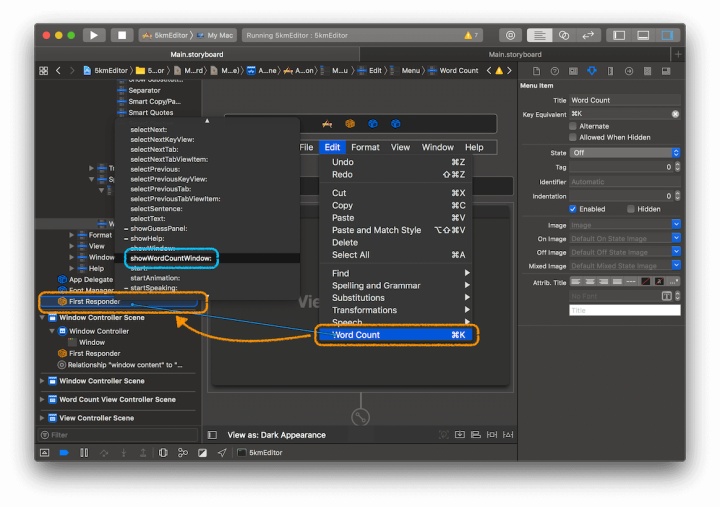Click the Pause execution button
720x507 pixels.
click(84, 453)
